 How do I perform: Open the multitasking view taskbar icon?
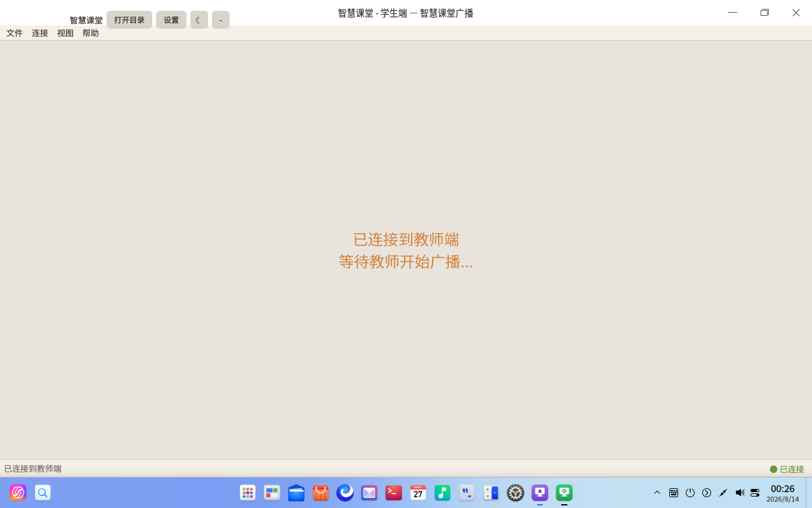272,493
